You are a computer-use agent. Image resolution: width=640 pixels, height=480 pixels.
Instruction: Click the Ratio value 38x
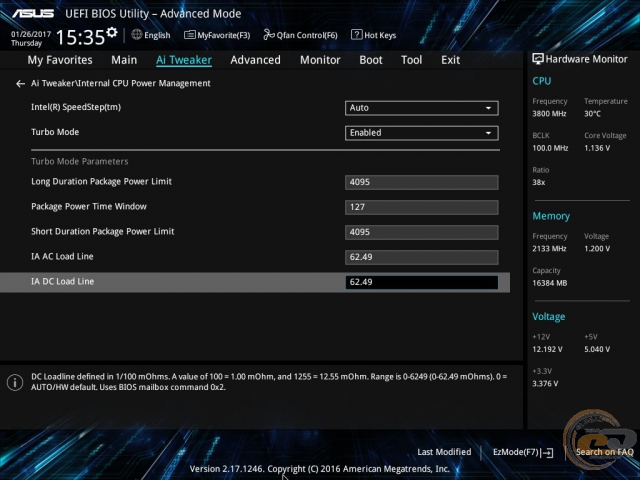click(x=538, y=182)
